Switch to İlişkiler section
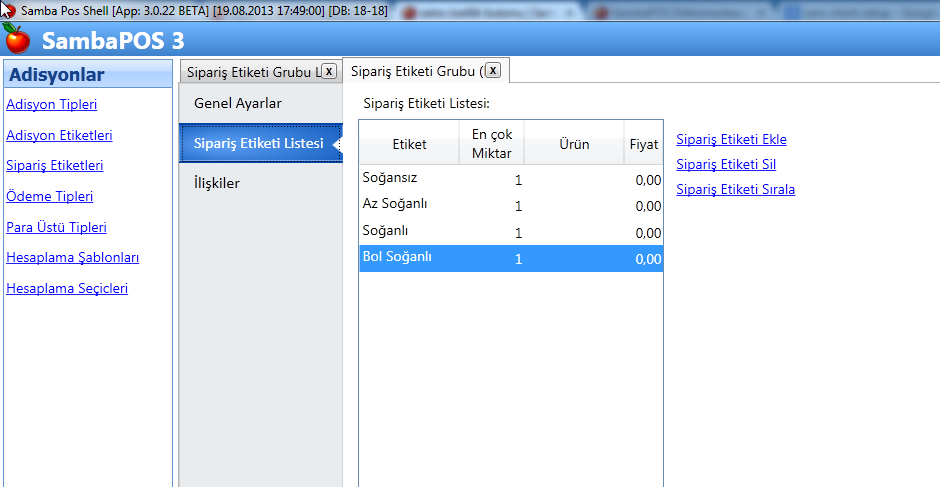Screen dimensions: 940x487 (217, 183)
